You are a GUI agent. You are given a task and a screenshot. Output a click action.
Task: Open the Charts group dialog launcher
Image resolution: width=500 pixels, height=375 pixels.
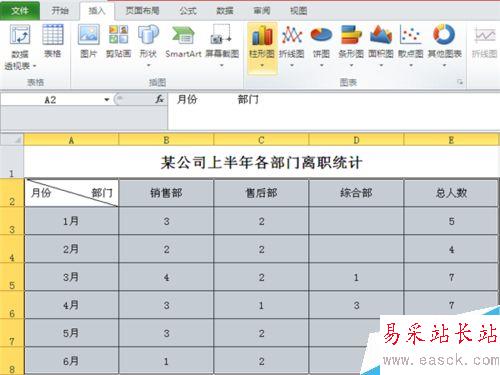pyautogui.click(x=460, y=82)
